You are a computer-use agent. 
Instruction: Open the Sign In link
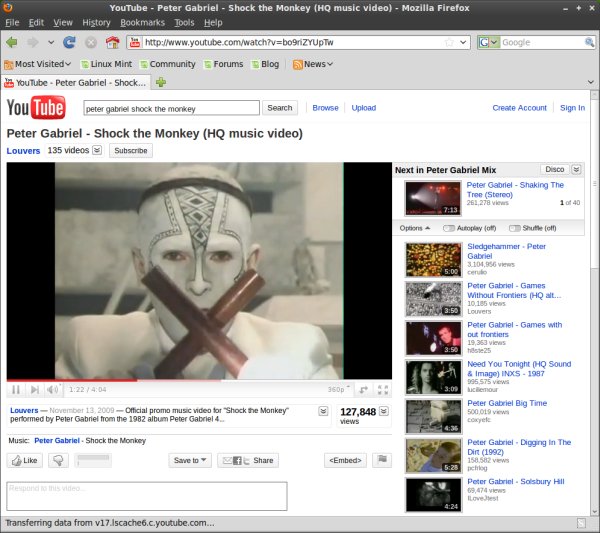(572, 108)
